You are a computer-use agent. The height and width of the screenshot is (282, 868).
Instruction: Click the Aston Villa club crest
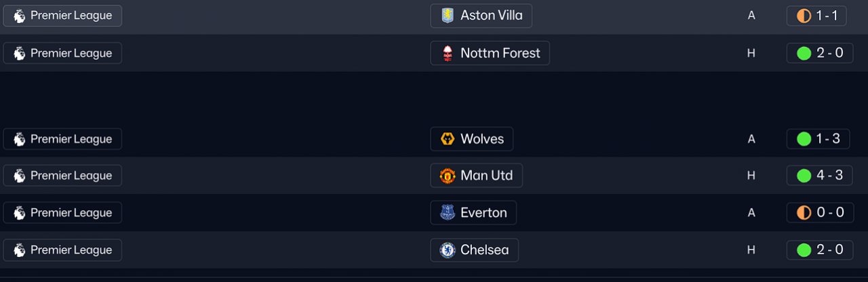tap(447, 16)
